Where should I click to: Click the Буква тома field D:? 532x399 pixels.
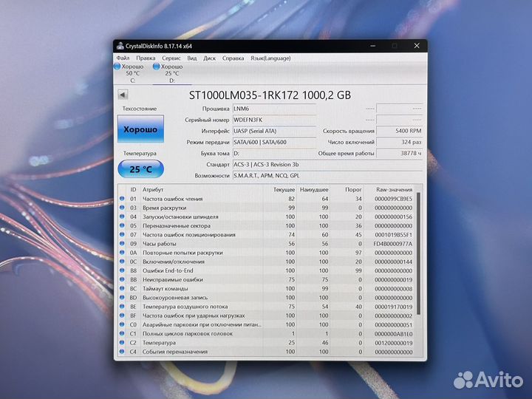[x=274, y=154]
